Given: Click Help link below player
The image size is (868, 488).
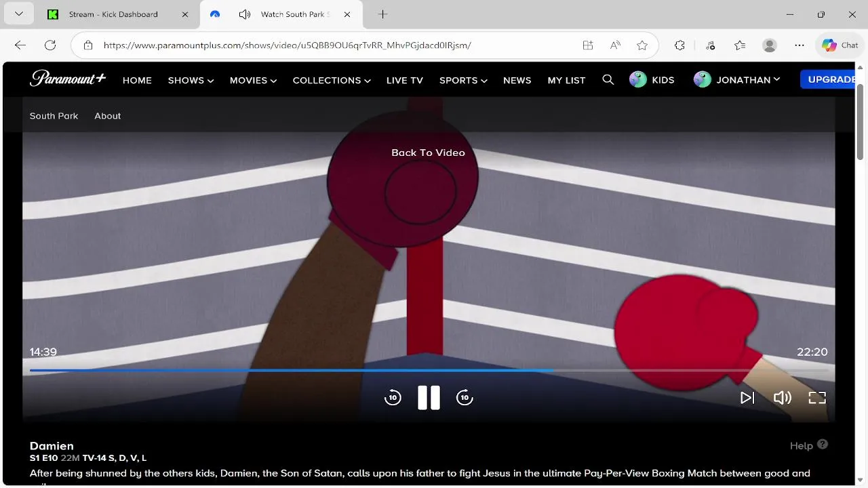Looking at the screenshot, I should point(801,445).
